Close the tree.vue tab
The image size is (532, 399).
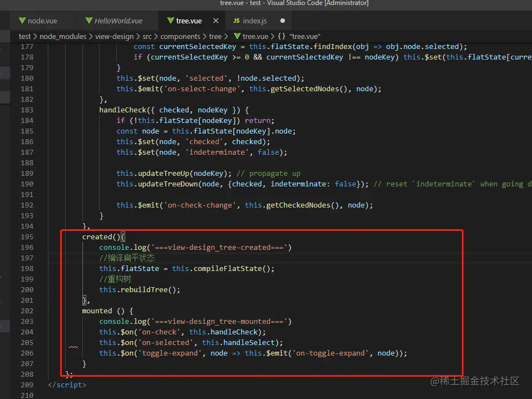point(216,21)
